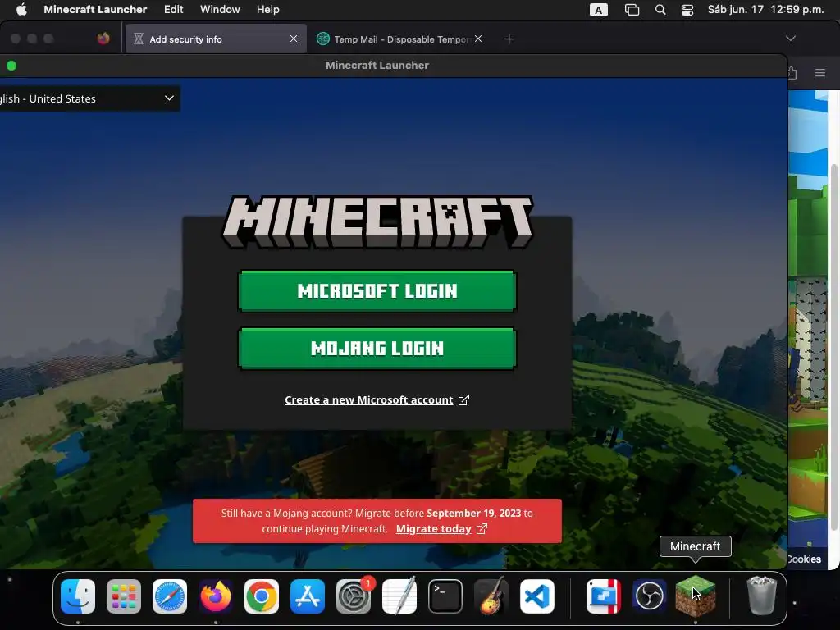Launch Terminal from the Dock
The height and width of the screenshot is (630, 840).
point(445,596)
